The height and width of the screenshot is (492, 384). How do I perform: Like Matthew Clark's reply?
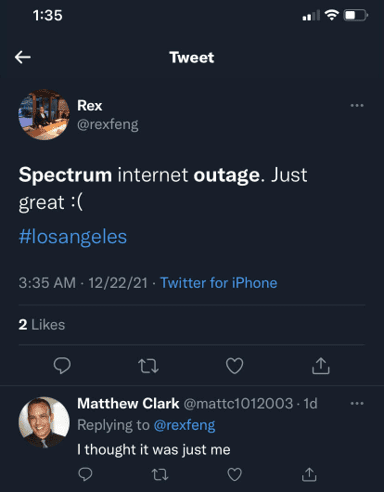tap(235, 474)
